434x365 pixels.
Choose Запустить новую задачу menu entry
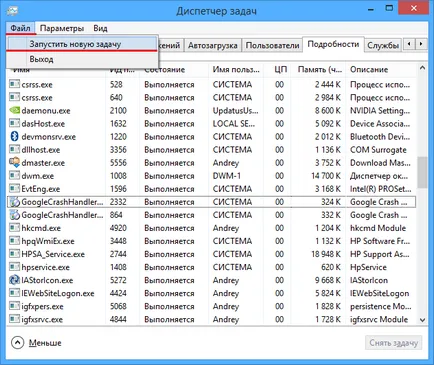(x=82, y=44)
